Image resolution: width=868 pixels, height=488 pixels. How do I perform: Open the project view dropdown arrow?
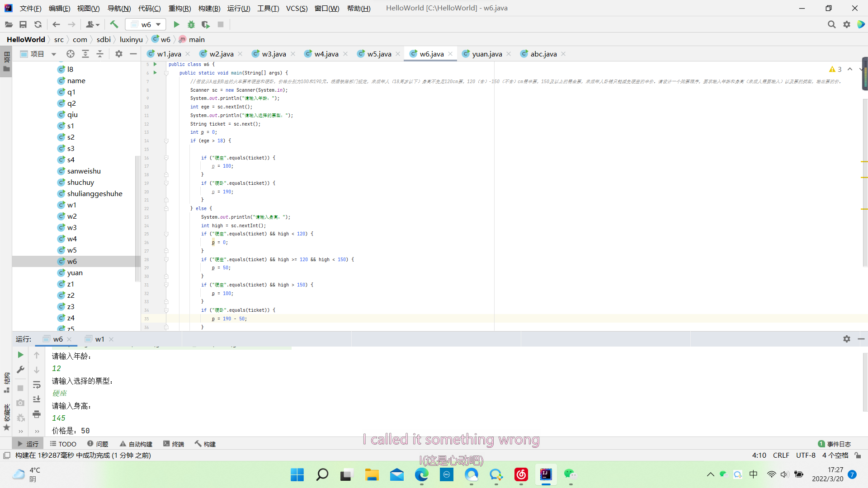54,54
